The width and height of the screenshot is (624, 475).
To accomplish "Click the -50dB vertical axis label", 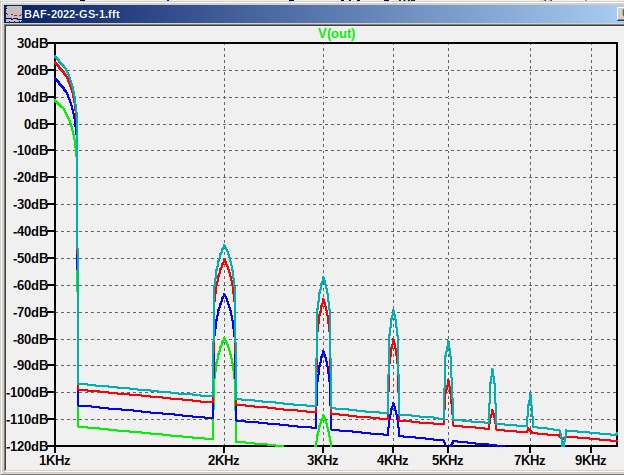I will 31,258.
